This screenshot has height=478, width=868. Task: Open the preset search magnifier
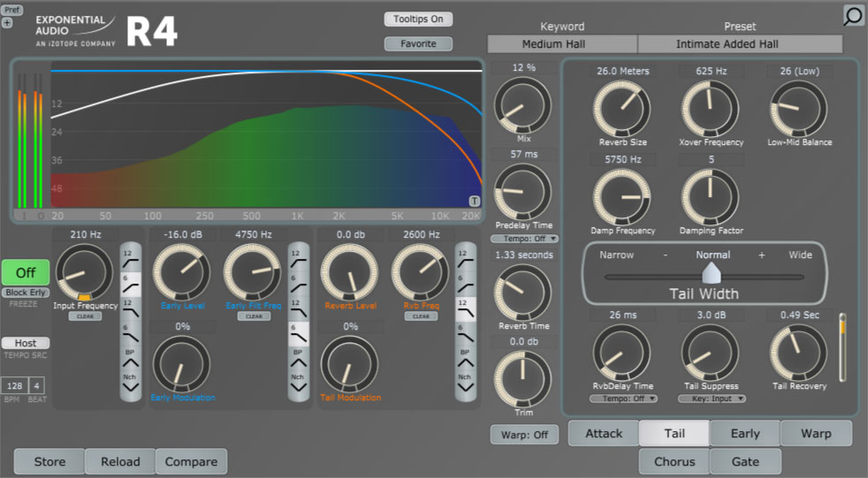[x=853, y=16]
